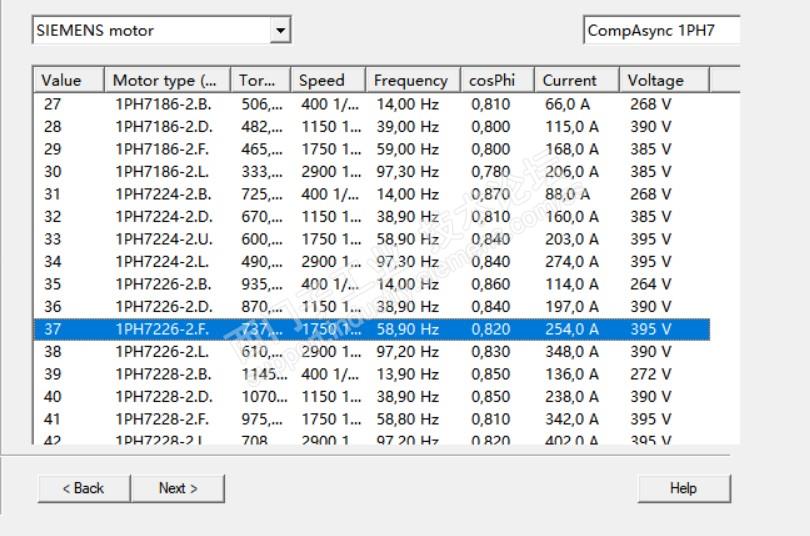Select motor 1PH7226-2.B. row

pyautogui.click(x=372, y=284)
